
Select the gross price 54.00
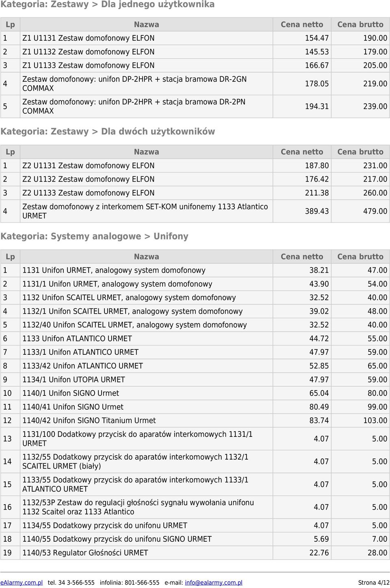pos(377,284)
